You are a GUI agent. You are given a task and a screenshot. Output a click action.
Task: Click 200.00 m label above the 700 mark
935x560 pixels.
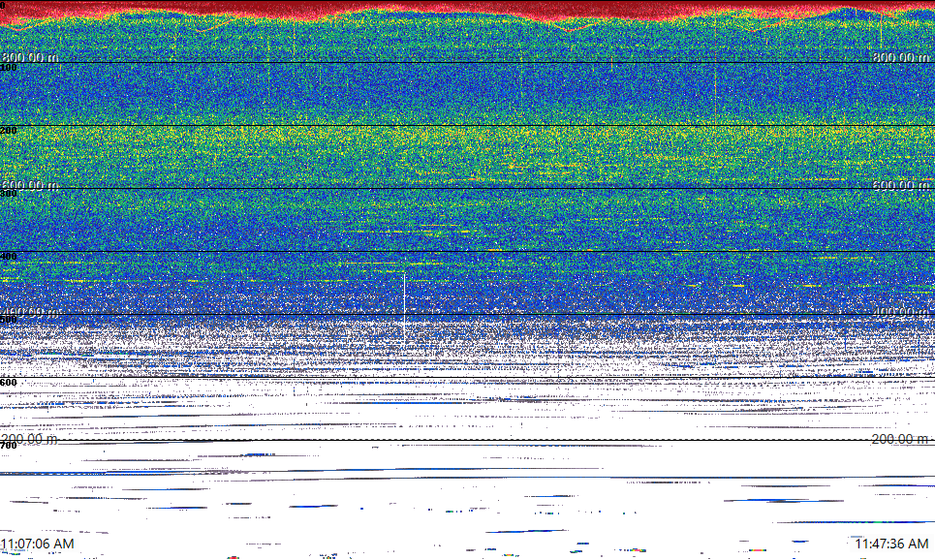tap(30, 439)
